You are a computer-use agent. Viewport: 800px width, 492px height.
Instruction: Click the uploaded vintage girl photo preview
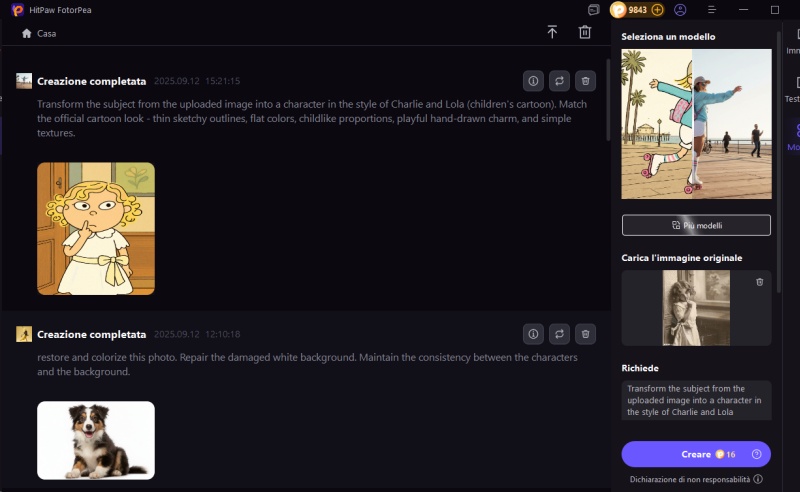[x=696, y=308]
